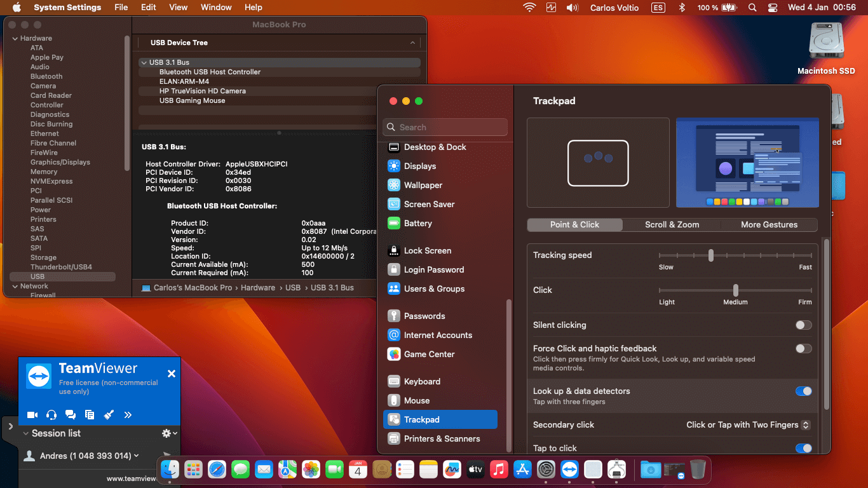868x488 pixels.
Task: Close the TeamViewer panel with the X
Action: (x=171, y=374)
